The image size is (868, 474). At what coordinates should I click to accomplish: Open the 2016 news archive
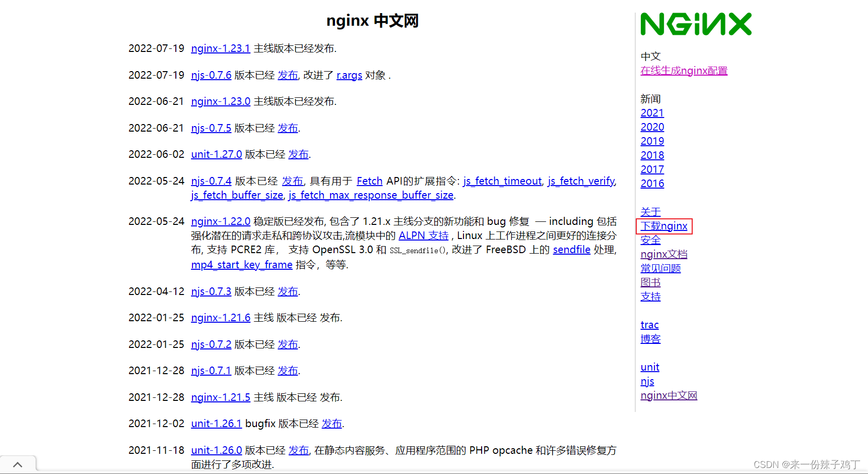[x=652, y=184]
